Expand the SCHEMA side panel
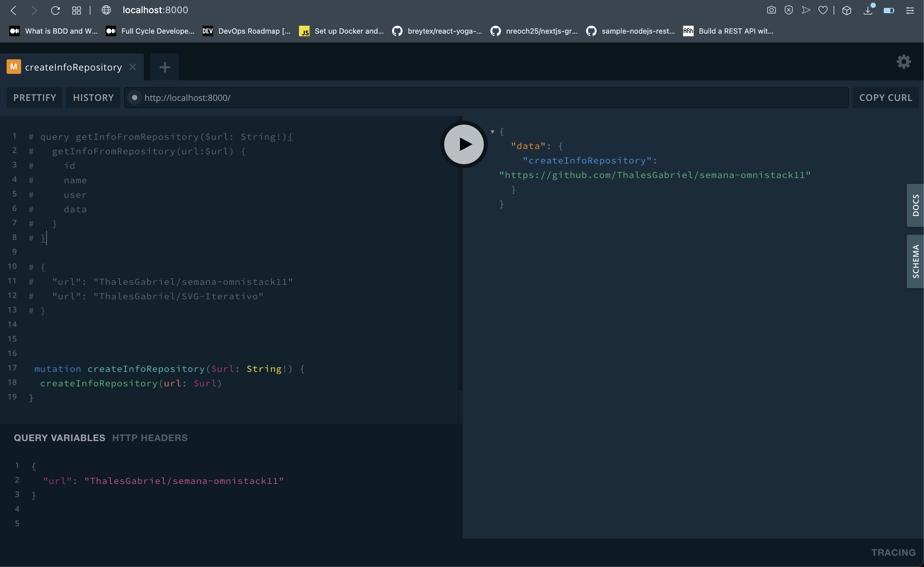The width and height of the screenshot is (924, 567). pyautogui.click(x=915, y=261)
